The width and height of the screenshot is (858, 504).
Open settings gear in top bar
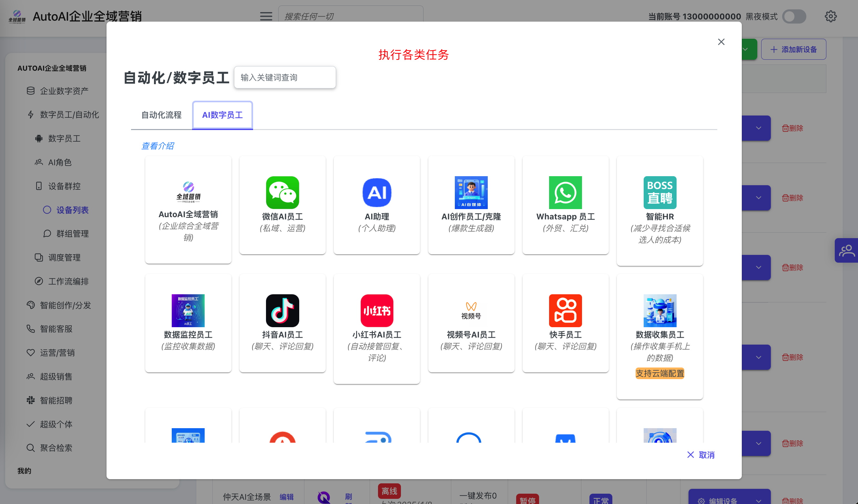(x=831, y=16)
